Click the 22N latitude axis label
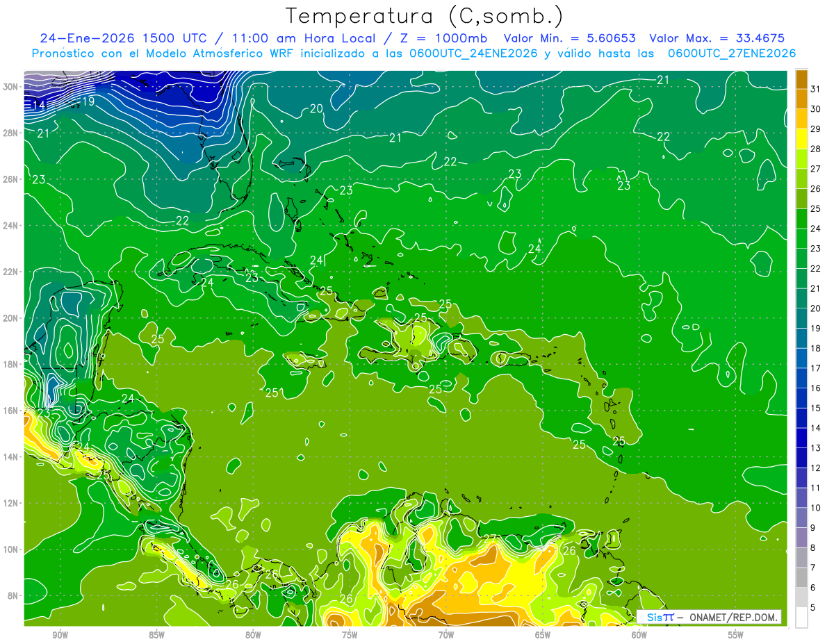 coord(11,272)
